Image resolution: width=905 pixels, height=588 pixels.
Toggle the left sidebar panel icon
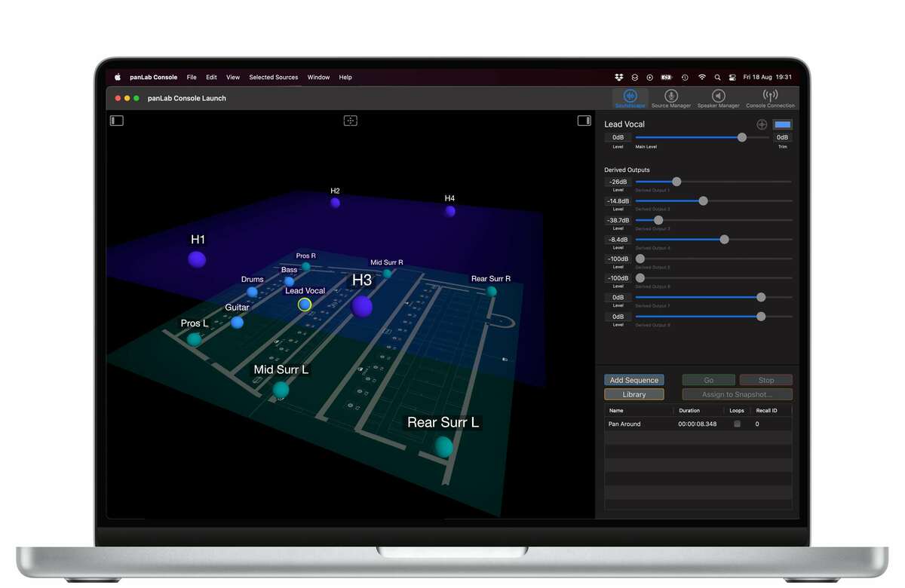point(117,121)
